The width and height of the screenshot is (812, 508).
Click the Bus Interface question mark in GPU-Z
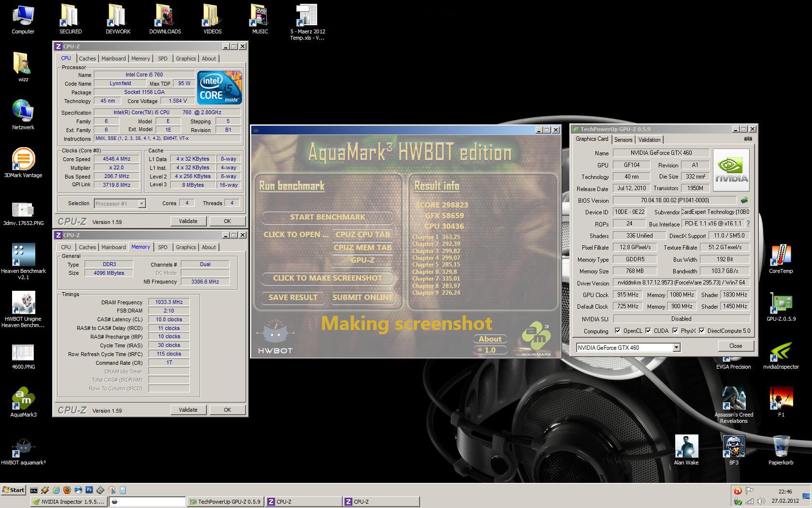[748, 224]
